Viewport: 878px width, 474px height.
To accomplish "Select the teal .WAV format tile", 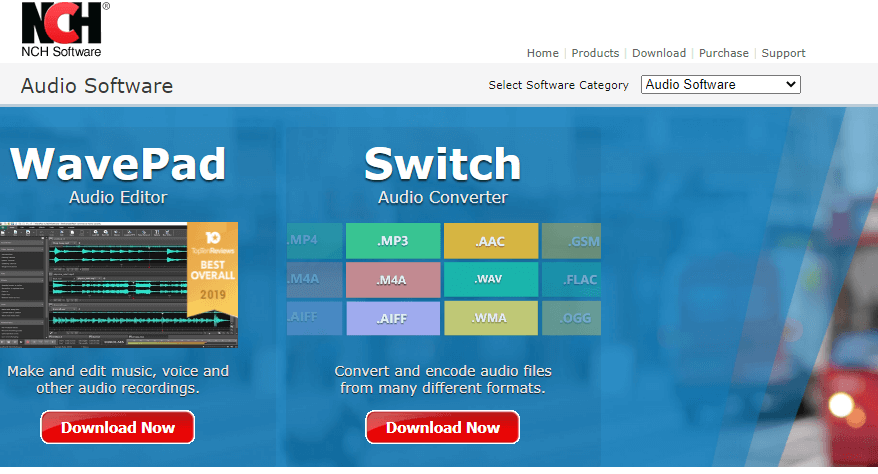I will pyautogui.click(x=491, y=279).
